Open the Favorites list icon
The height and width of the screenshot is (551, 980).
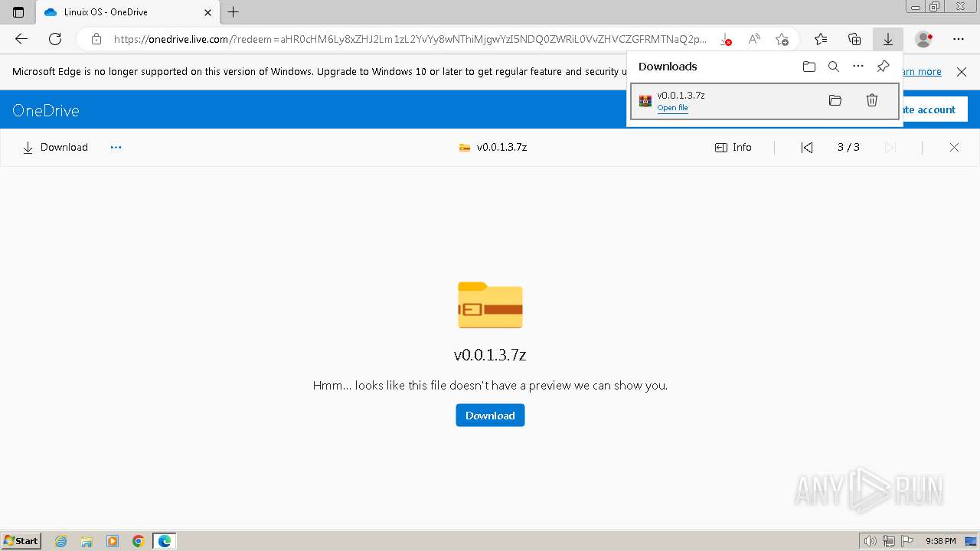[821, 39]
